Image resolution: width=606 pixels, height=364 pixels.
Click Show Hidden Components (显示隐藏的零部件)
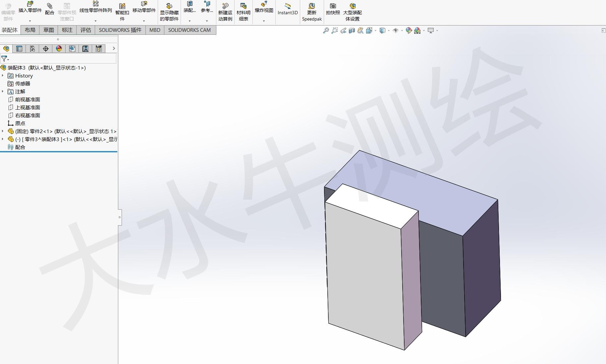click(x=169, y=12)
